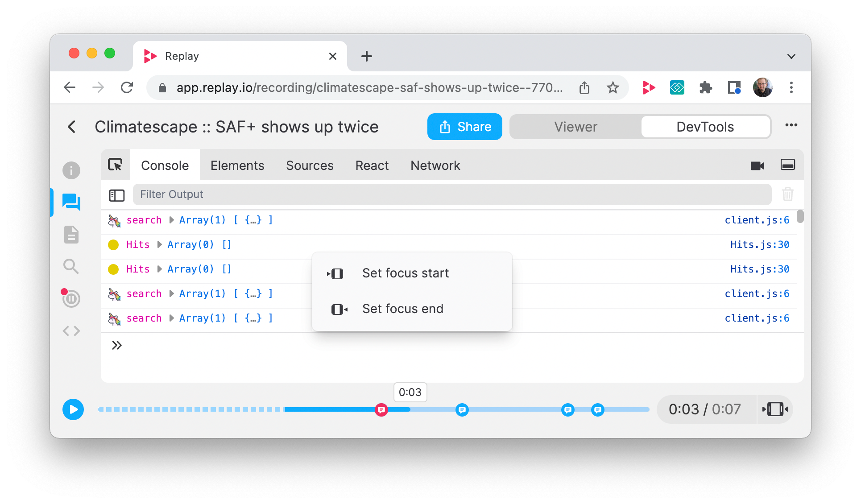This screenshot has height=504, width=861.
Task: Click the Filter Output input field
Action: pyautogui.click(x=452, y=194)
